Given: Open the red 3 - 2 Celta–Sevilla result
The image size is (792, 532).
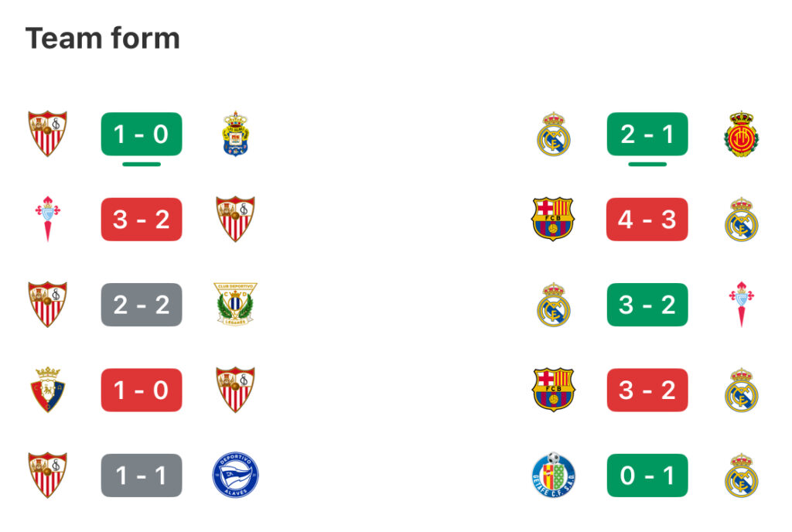Looking at the screenshot, I should (142, 219).
